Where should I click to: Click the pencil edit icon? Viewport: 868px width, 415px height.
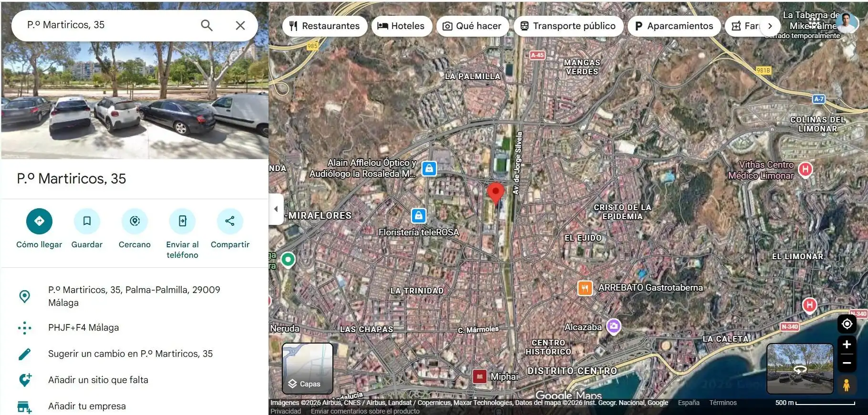click(24, 354)
